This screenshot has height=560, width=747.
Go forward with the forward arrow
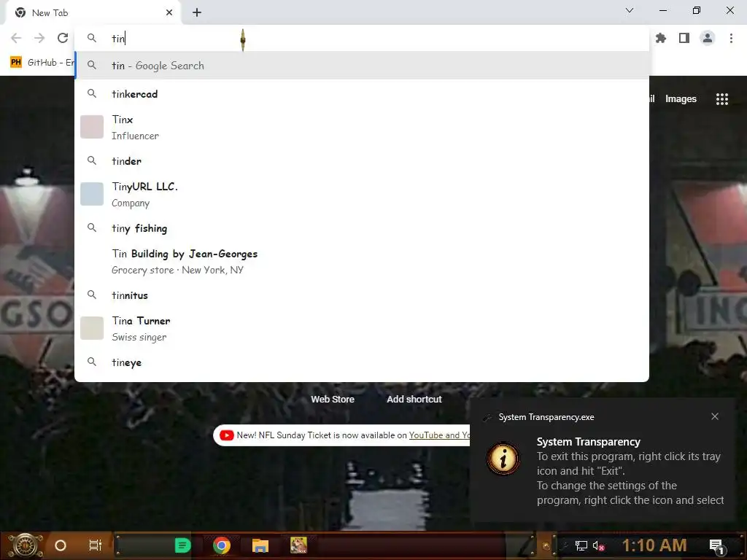[39, 38]
